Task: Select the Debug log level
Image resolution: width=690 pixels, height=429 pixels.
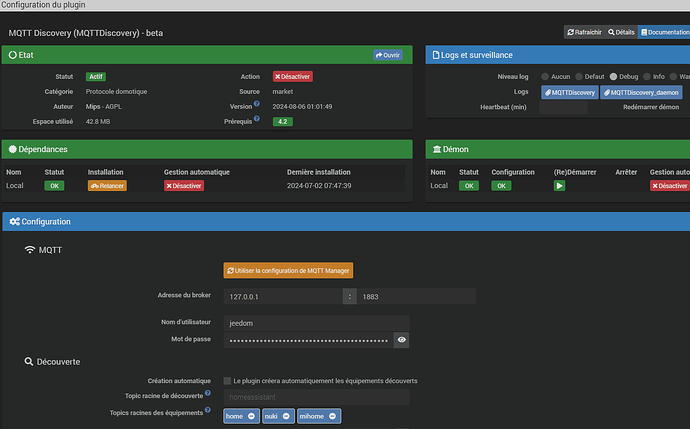Action: [612, 76]
